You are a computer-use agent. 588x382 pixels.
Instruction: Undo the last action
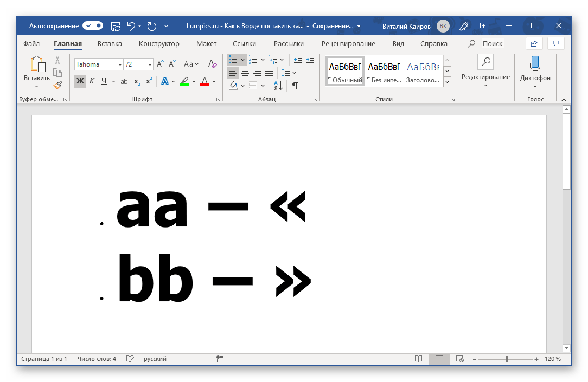(131, 26)
